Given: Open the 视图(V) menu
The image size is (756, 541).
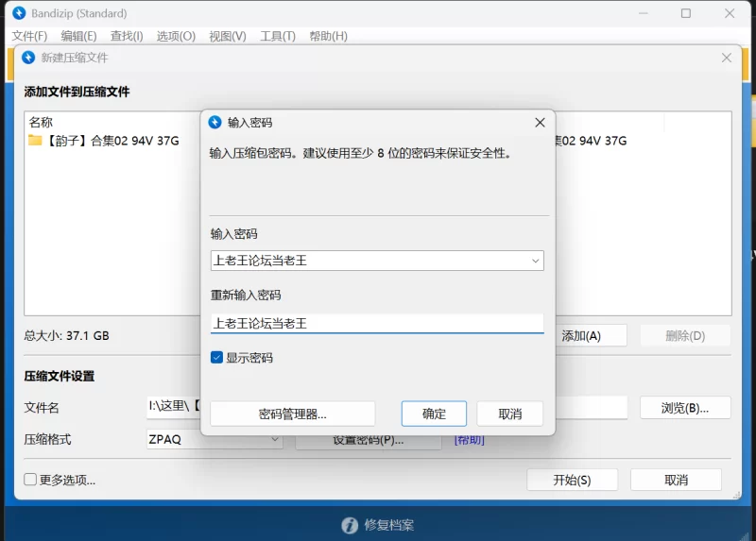Looking at the screenshot, I should click(228, 36).
